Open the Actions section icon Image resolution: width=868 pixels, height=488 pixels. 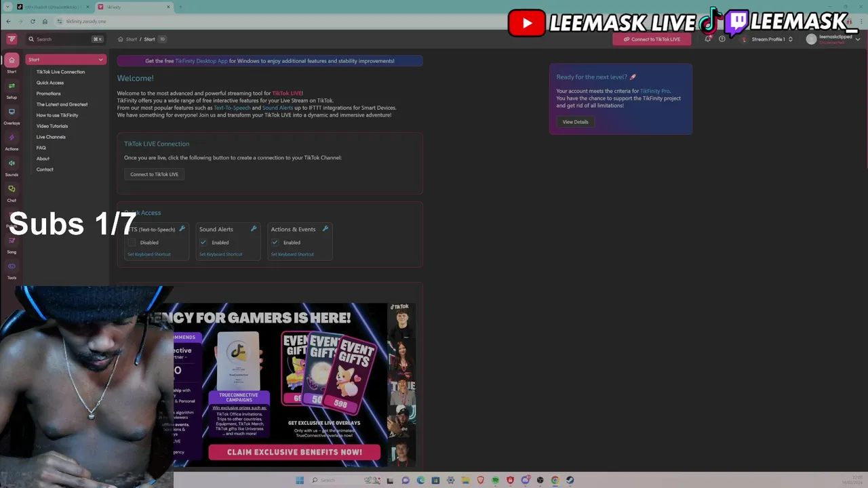(x=12, y=138)
